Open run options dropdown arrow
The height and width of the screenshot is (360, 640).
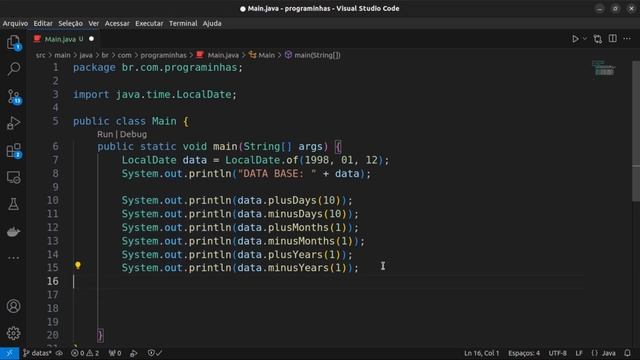tap(584, 39)
